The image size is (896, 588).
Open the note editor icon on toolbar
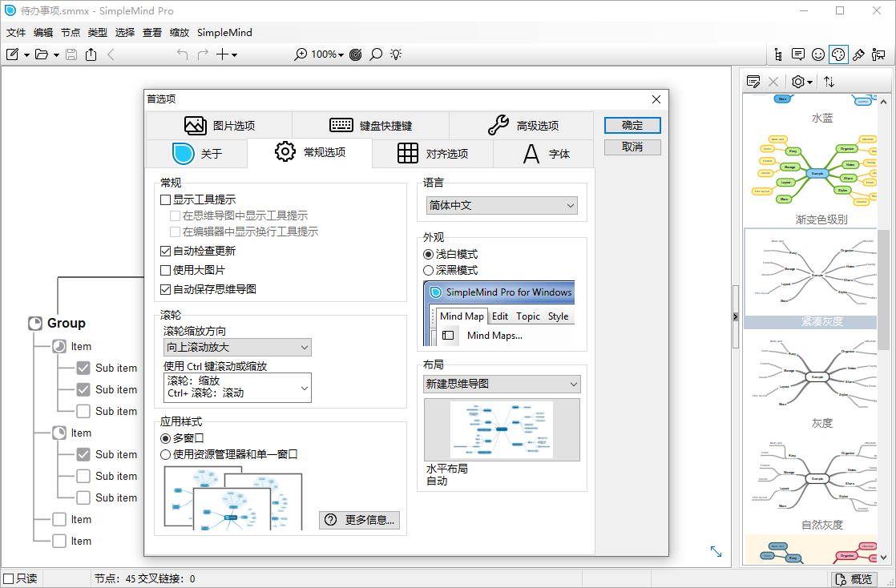pos(797,54)
